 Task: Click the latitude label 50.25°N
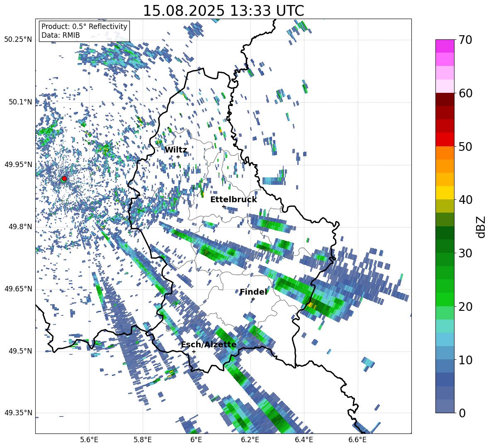18,40
